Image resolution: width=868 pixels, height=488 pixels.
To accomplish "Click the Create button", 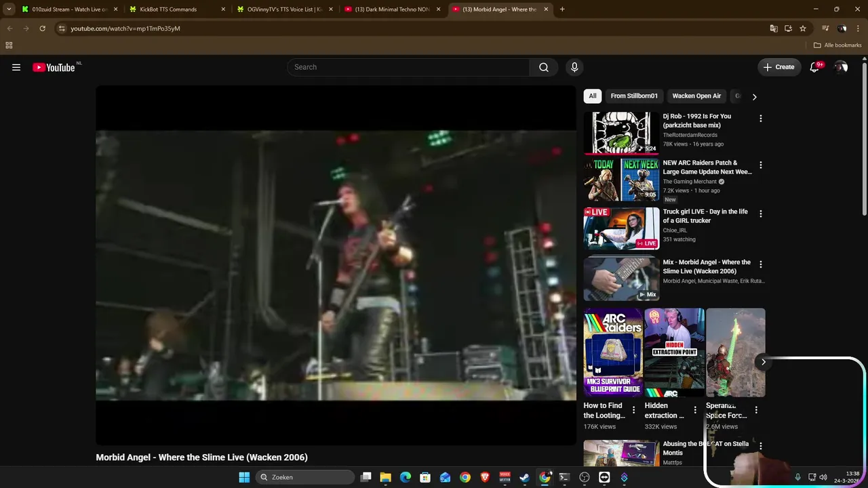I will pos(778,67).
